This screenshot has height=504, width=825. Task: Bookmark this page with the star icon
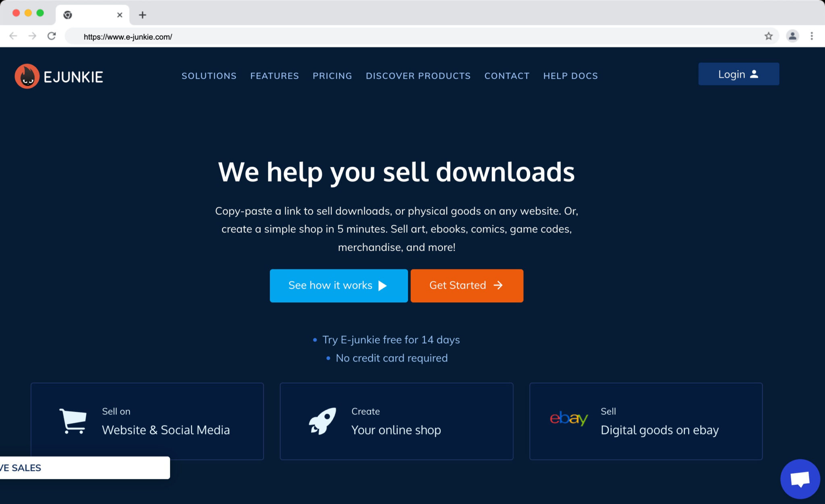[x=769, y=36]
